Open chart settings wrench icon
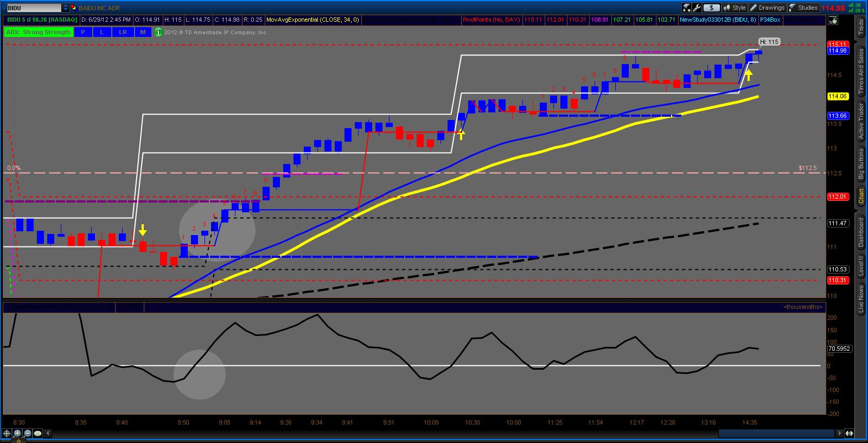The height and width of the screenshot is (443, 868). (698, 8)
